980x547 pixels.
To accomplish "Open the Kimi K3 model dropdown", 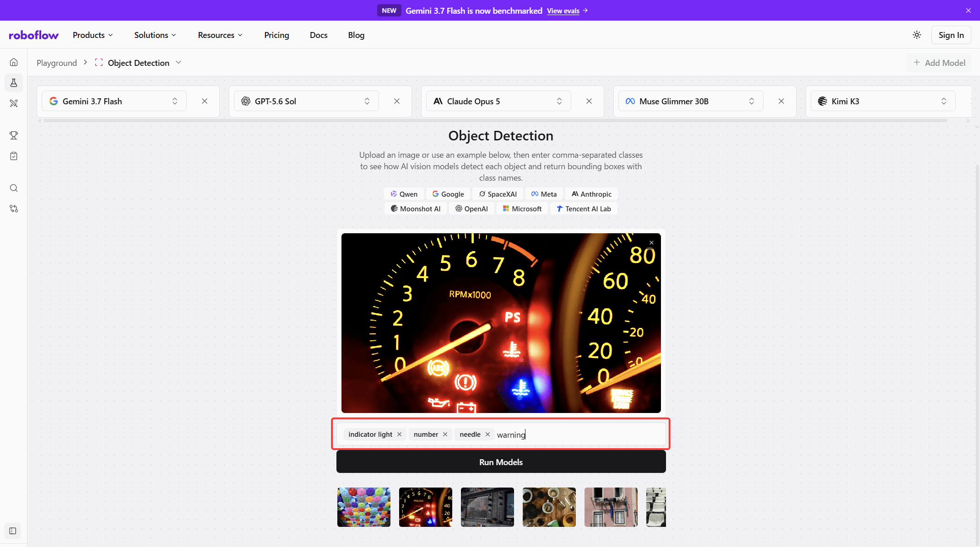I will click(883, 101).
